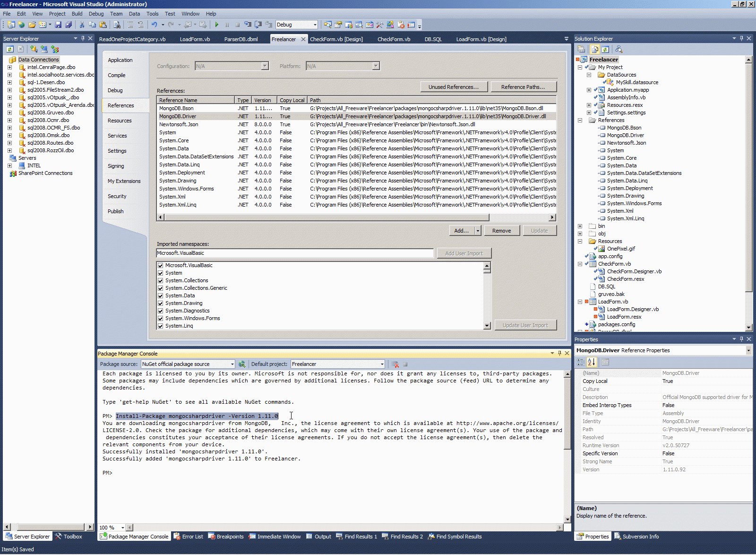The width and height of the screenshot is (756, 555).
Task: Click the Find in Files toolbar icon
Action: click(117, 25)
